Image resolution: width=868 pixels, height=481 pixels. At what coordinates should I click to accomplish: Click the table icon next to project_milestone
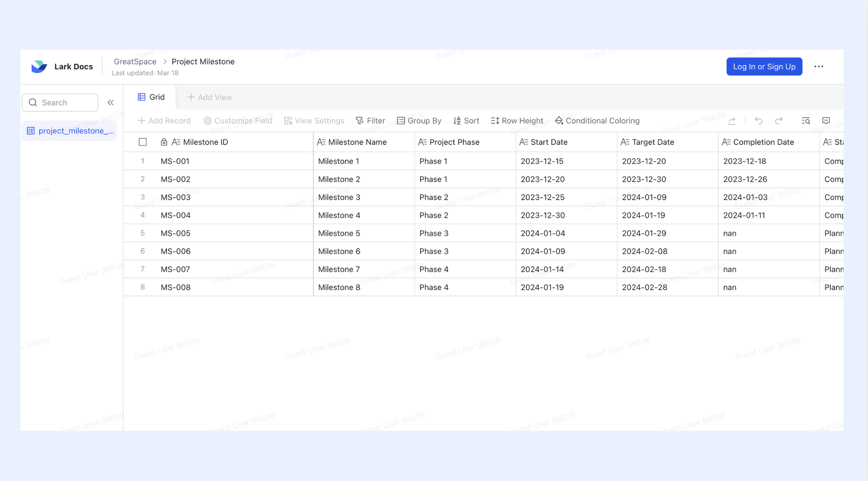[31, 131]
